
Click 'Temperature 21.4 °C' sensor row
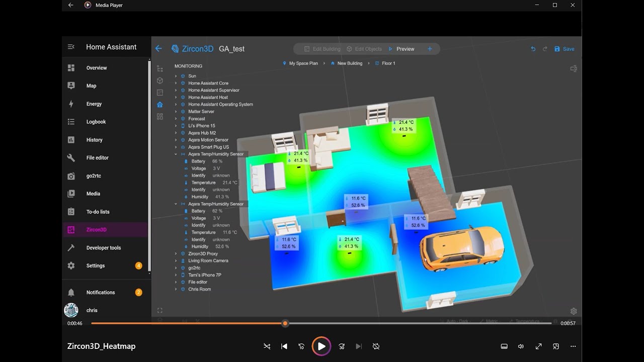(x=210, y=183)
